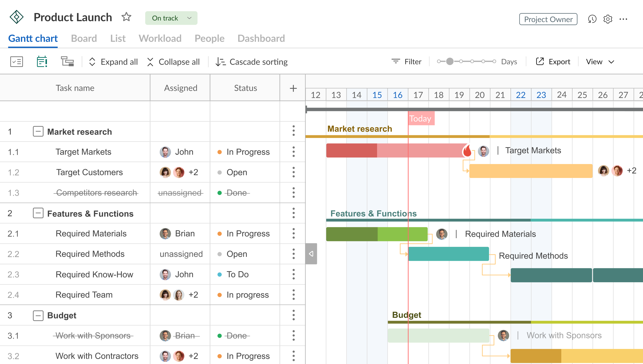Open the On track status dropdown

click(171, 18)
